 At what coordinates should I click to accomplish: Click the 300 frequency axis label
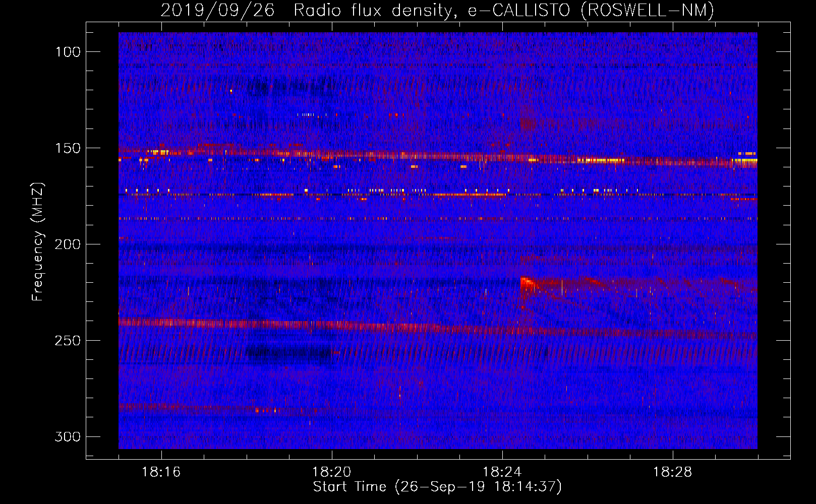[x=68, y=436]
